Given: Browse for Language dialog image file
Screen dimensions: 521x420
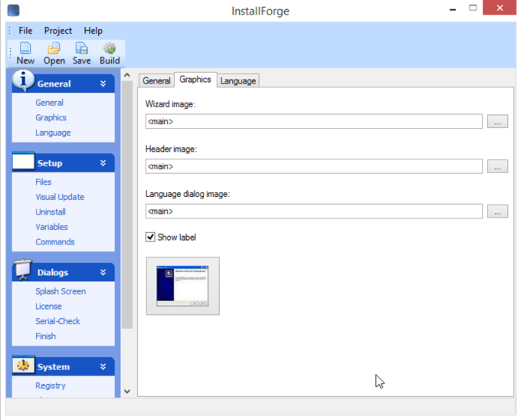Looking at the screenshot, I should click(497, 211).
